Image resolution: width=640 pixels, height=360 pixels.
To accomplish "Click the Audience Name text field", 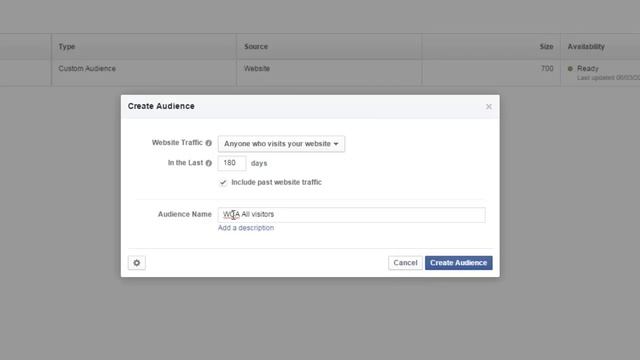I will pyautogui.click(x=351, y=215).
